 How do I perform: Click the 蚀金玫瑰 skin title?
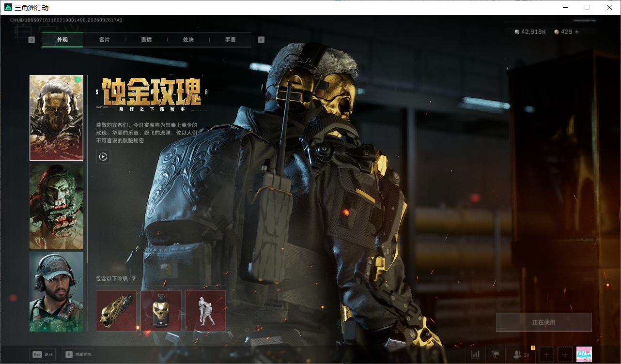[x=152, y=91]
